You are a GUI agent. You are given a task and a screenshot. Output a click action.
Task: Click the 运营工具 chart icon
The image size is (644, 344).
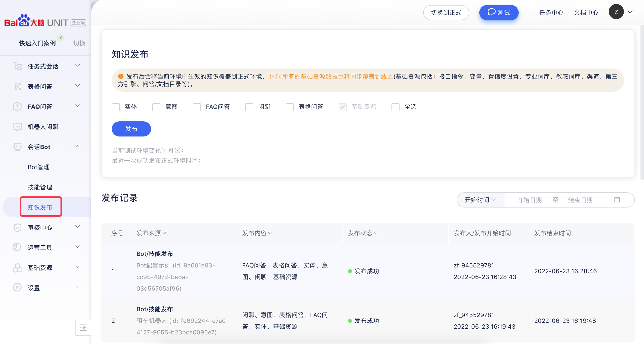pyautogui.click(x=17, y=248)
